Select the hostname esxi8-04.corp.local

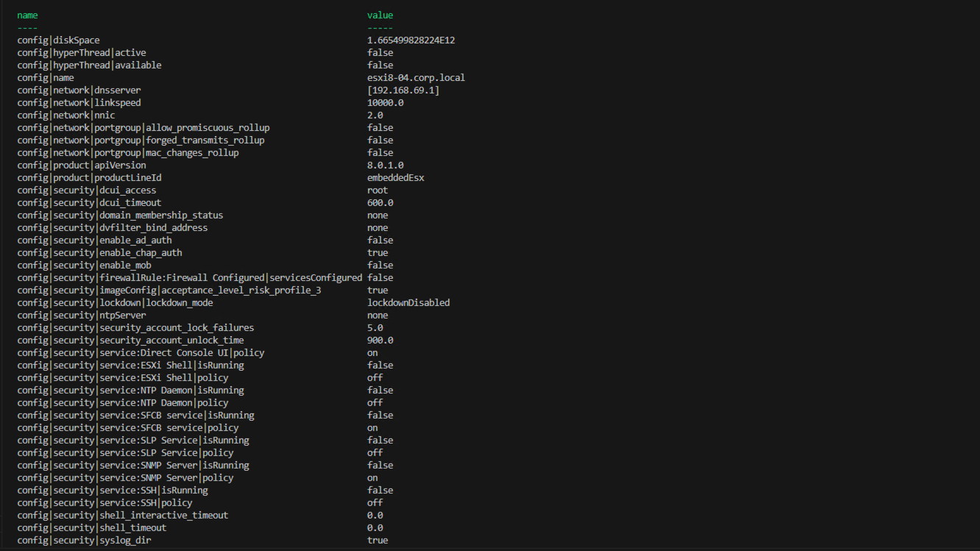click(x=416, y=78)
